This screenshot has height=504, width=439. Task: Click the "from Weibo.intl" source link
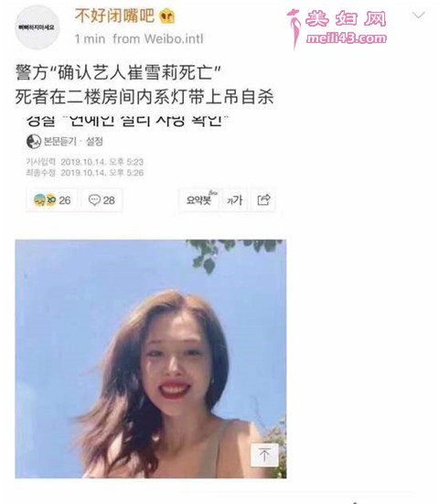point(158,39)
